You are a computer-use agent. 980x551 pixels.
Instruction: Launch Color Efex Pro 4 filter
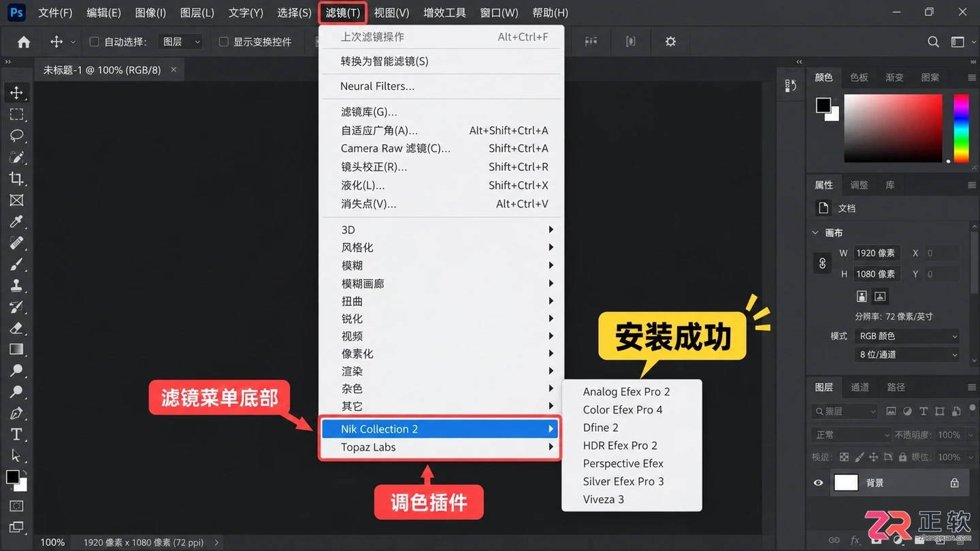point(623,410)
